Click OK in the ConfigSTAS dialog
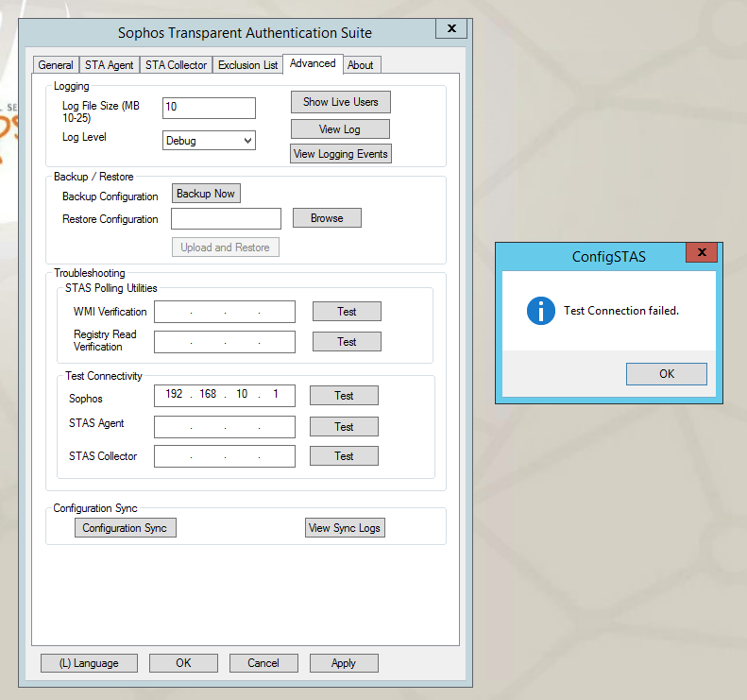The image size is (747, 700). (x=667, y=374)
